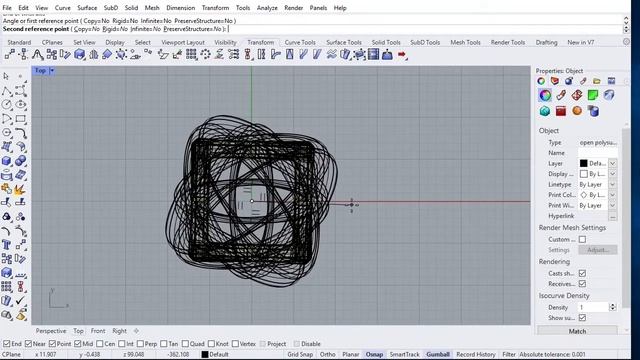Click the white Display color swatch
Image resolution: width=640 pixels, height=360 pixels.
584,174
